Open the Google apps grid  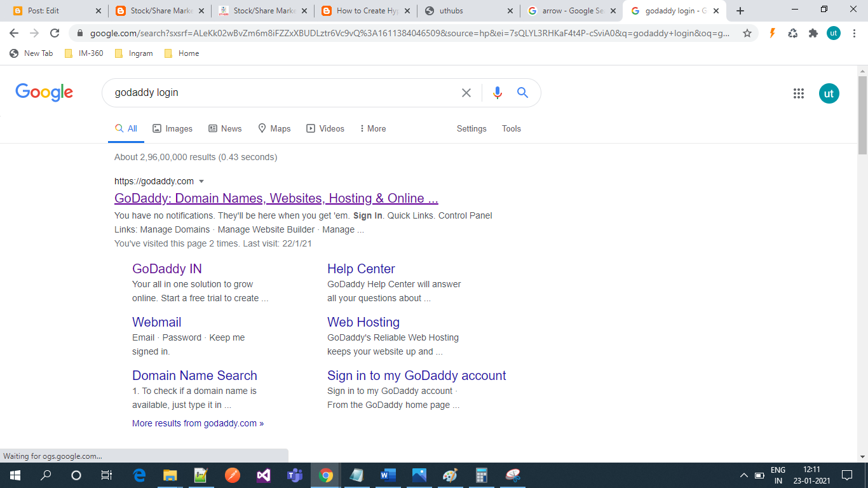(799, 93)
